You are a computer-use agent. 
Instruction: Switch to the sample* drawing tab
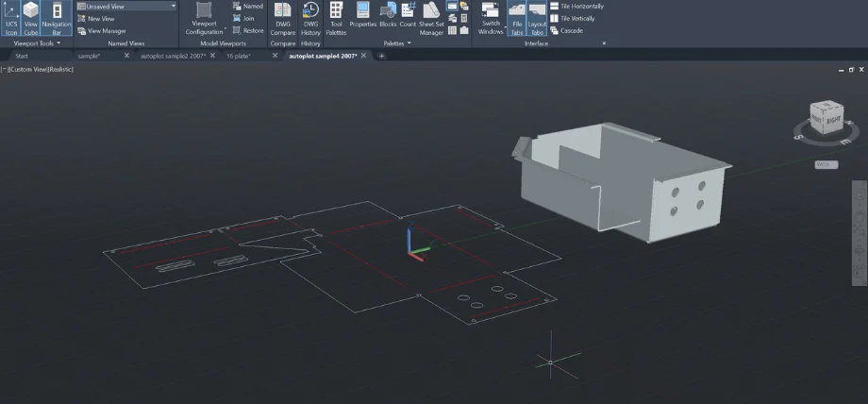tap(89, 56)
